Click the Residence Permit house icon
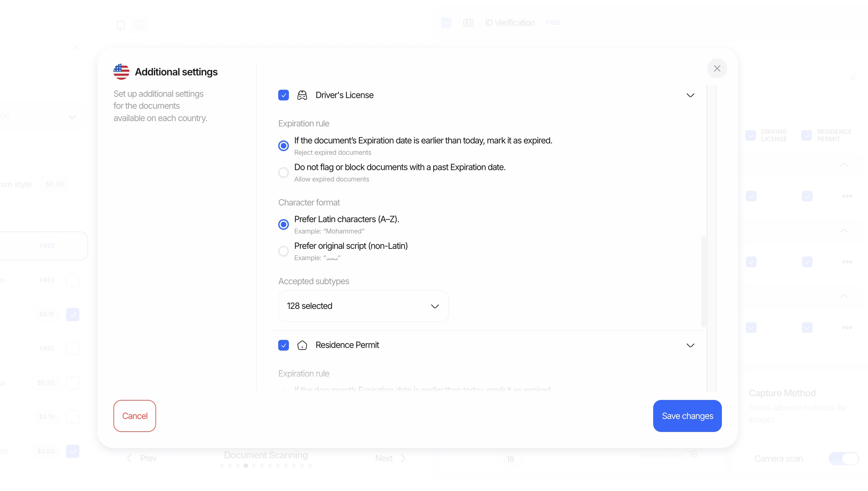The height and width of the screenshot is (491, 868). click(x=302, y=345)
